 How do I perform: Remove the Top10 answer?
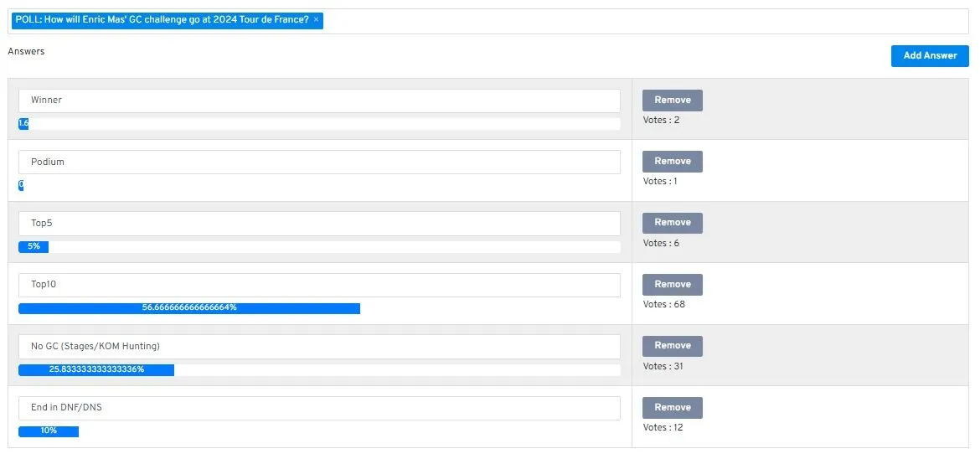[672, 285]
